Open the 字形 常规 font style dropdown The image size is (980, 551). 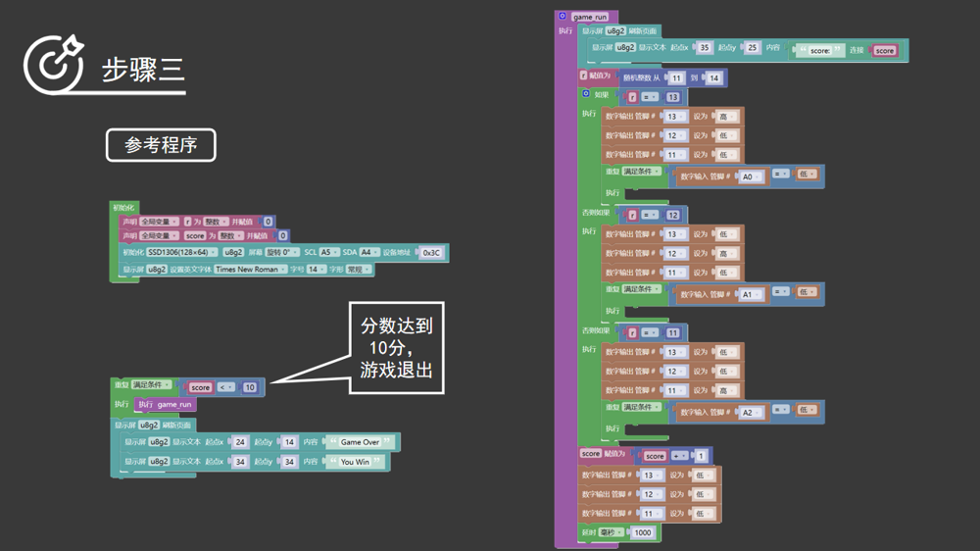[358, 270]
